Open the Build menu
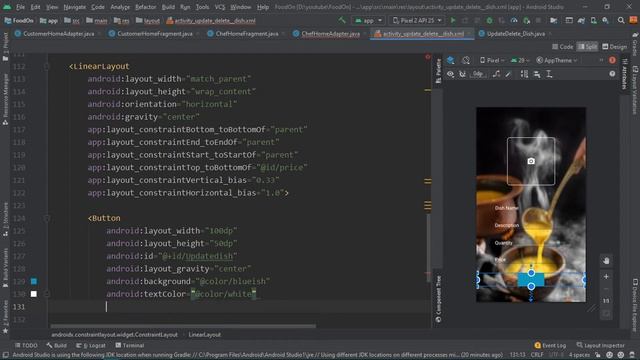Screen dimensions: 640x360 click(x=168, y=7)
